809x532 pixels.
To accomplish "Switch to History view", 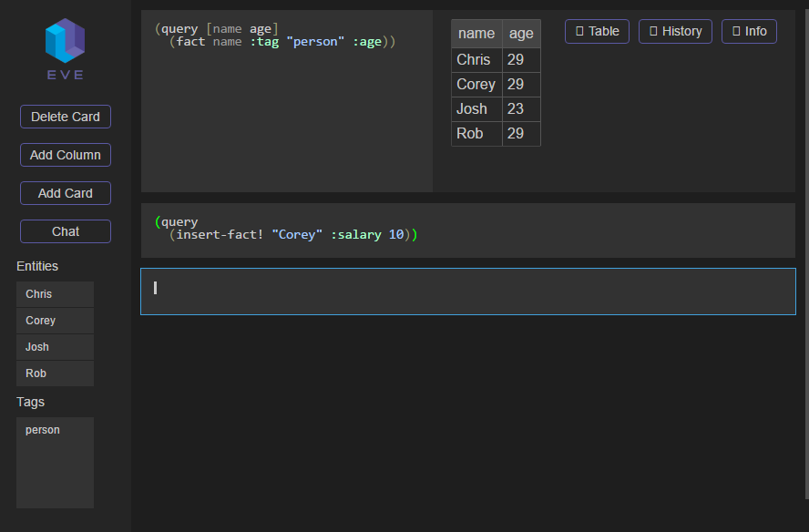I will click(675, 31).
